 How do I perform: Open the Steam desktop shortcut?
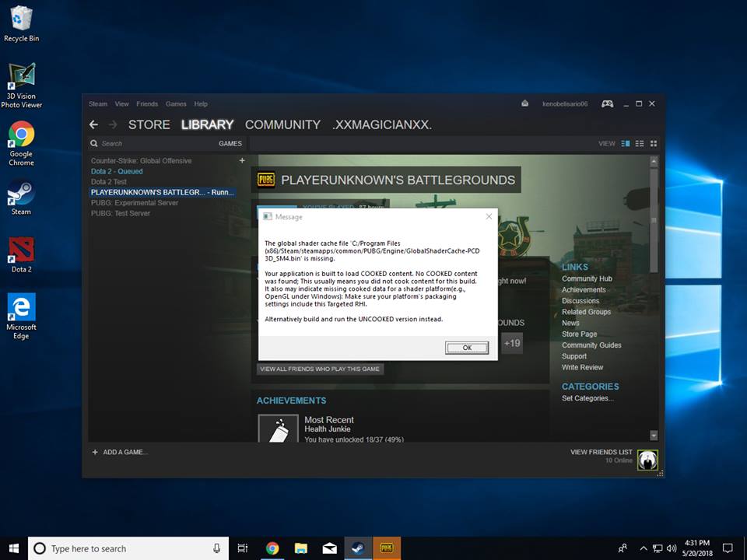tap(21, 197)
